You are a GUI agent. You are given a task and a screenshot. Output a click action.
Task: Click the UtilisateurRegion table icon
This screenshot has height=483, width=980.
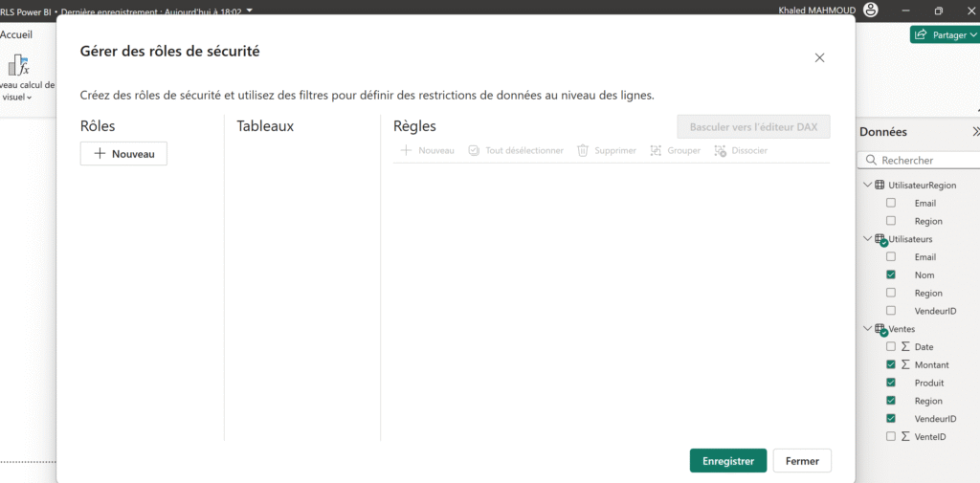click(x=880, y=185)
